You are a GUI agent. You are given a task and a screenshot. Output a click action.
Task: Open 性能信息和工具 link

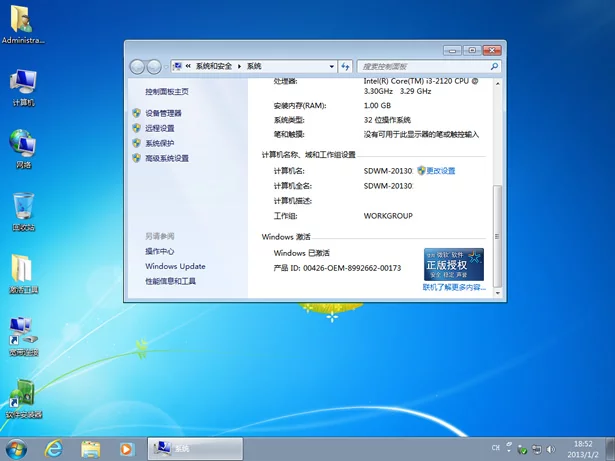pyautogui.click(x=170, y=281)
